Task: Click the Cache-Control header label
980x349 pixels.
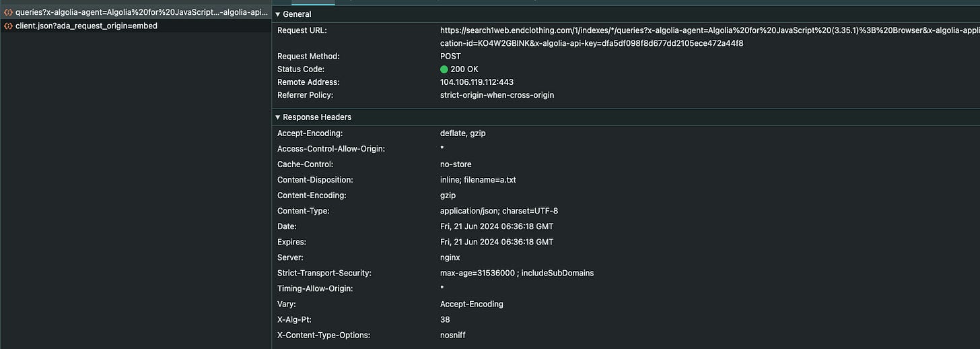Action: click(305, 164)
